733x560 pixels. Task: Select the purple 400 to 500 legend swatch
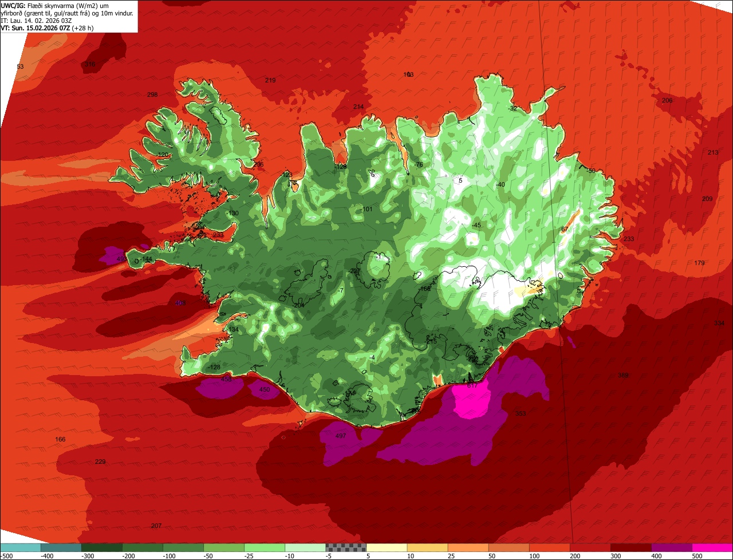click(671, 547)
